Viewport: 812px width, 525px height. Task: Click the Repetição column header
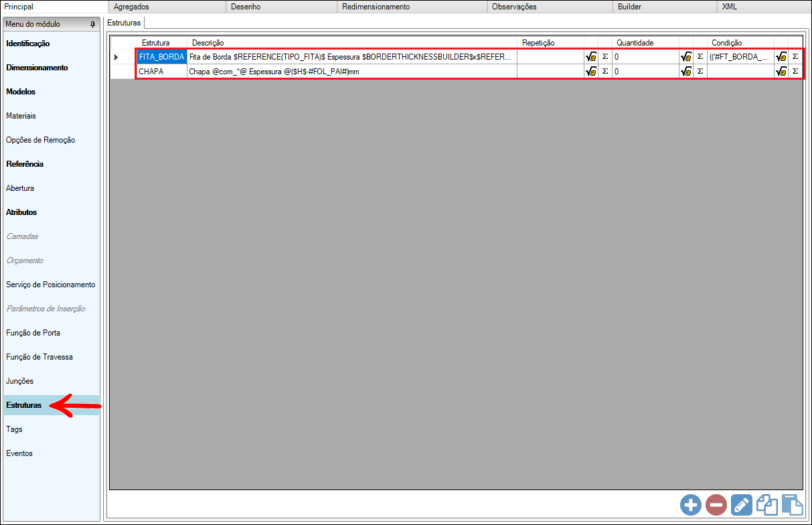click(x=550, y=43)
